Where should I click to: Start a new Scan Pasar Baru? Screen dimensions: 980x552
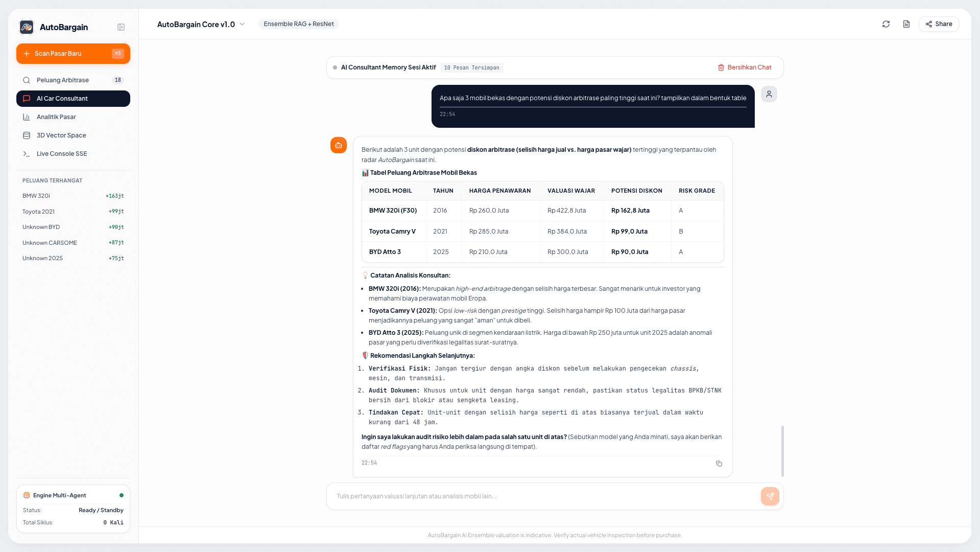(x=73, y=54)
